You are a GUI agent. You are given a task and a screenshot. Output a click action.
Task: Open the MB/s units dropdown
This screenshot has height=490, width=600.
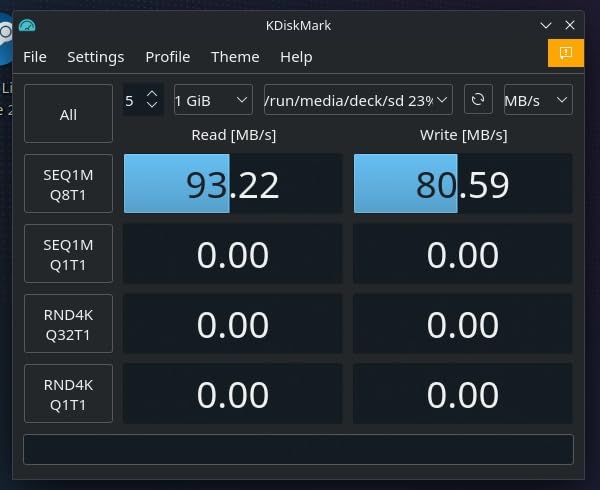click(x=537, y=99)
